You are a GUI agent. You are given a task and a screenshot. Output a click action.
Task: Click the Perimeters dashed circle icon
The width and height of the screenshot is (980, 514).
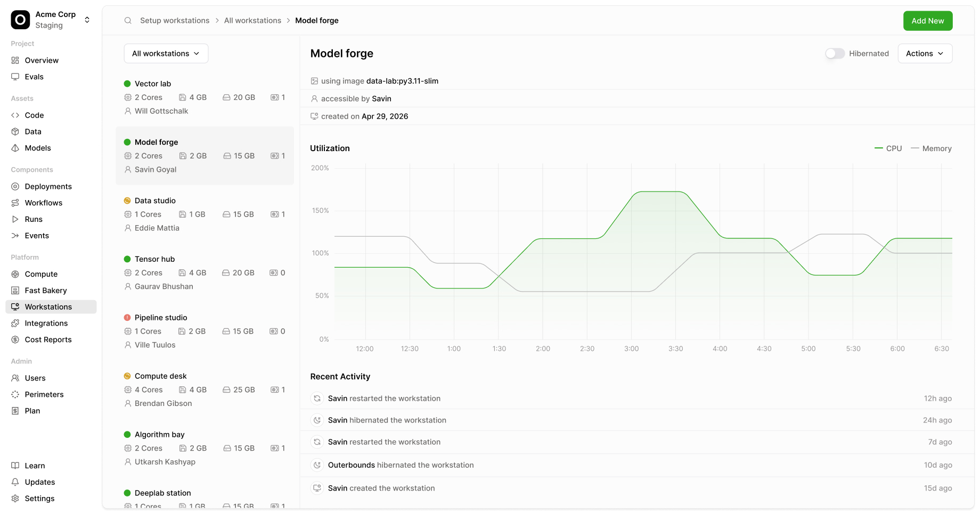point(15,394)
